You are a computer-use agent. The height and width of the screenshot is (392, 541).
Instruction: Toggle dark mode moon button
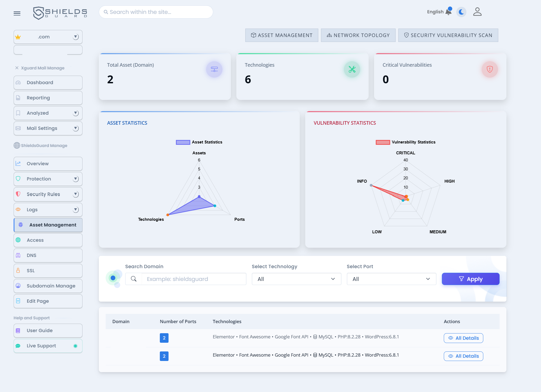coord(461,12)
